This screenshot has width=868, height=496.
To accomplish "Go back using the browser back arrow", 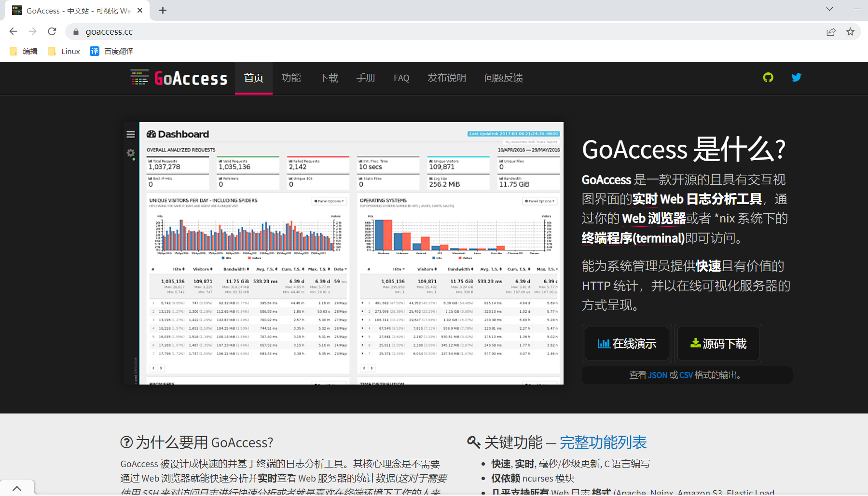I will point(13,31).
